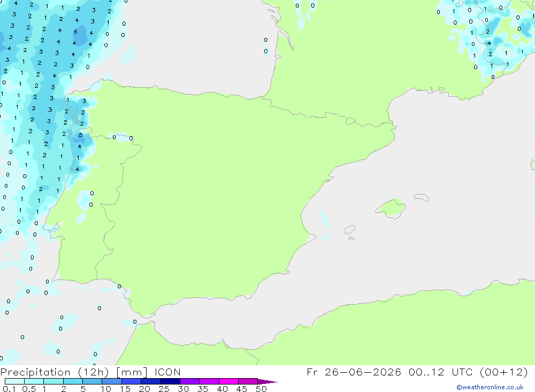Click the green Mallorca island on the map
This screenshot has width=535, height=392.
392,207
